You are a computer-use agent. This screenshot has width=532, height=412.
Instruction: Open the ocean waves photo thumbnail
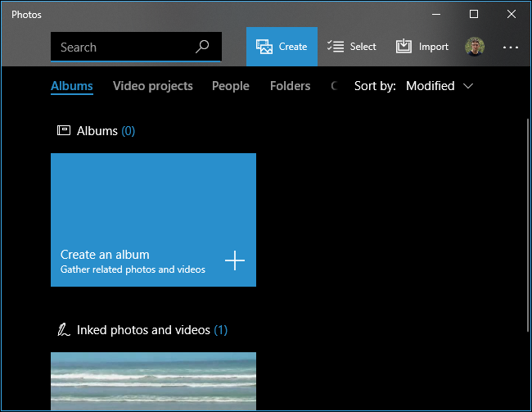[x=153, y=381]
